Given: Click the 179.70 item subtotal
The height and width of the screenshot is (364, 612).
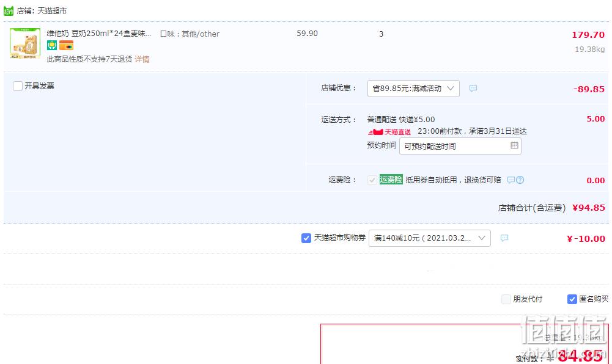Looking at the screenshot, I should pyautogui.click(x=588, y=35).
